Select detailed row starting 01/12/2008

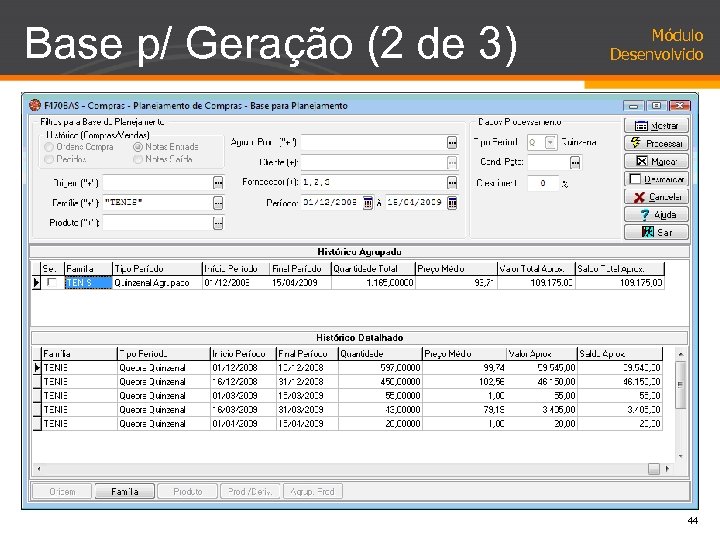click(348, 368)
